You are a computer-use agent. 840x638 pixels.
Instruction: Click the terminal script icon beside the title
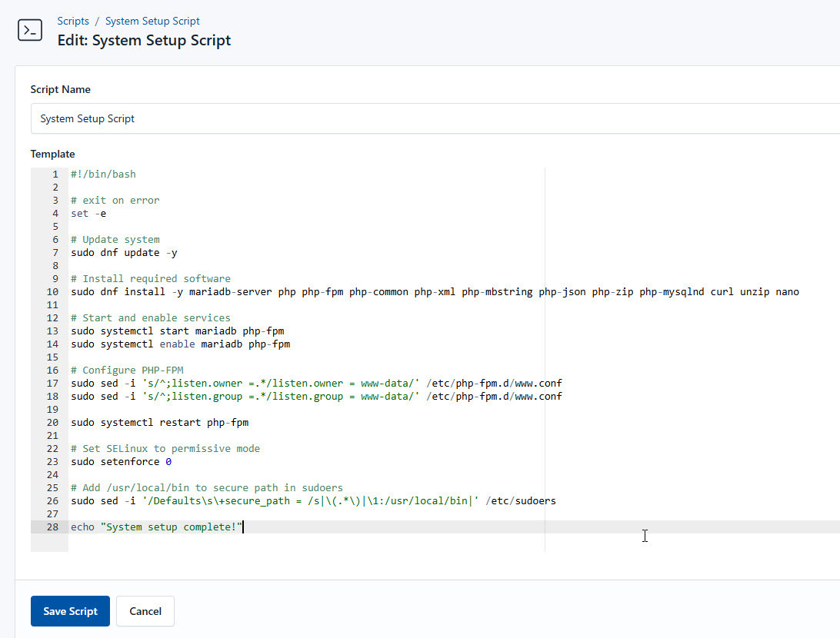30,31
